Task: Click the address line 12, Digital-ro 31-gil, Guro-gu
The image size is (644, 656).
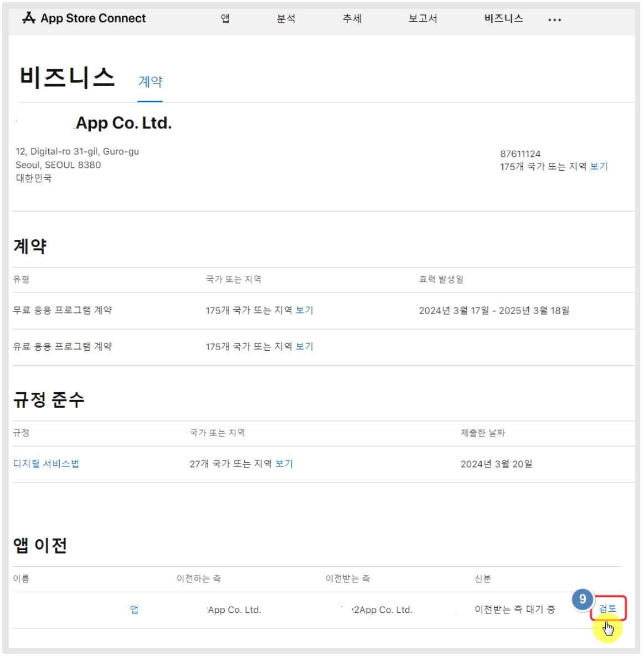Action: point(78,151)
